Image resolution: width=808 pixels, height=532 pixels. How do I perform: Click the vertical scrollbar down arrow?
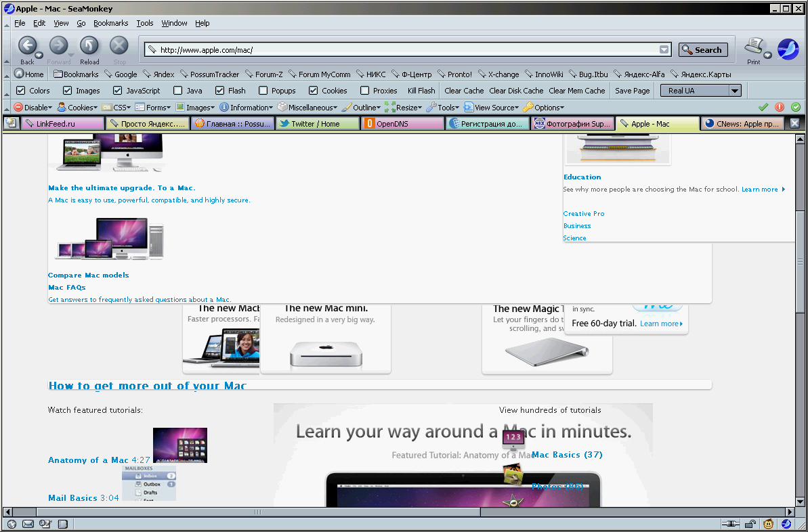pos(801,501)
